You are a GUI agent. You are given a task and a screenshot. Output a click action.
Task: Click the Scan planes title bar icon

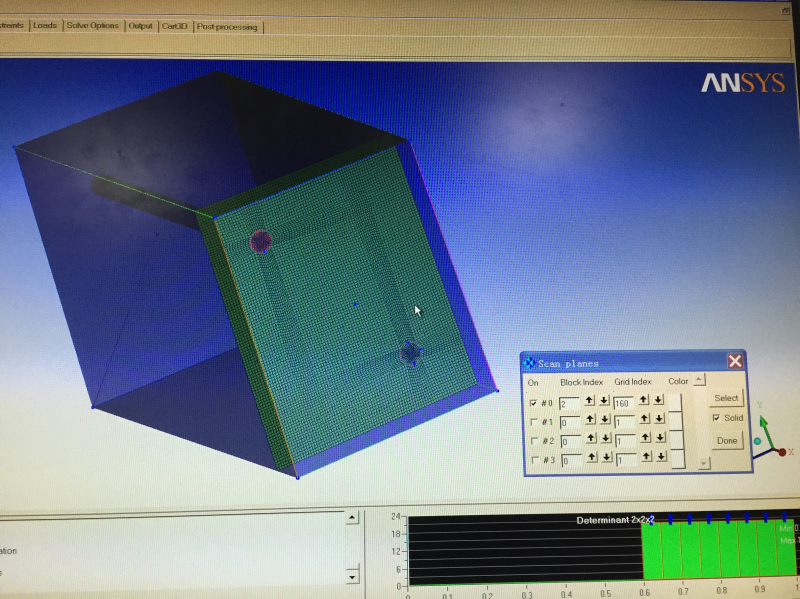click(530, 363)
